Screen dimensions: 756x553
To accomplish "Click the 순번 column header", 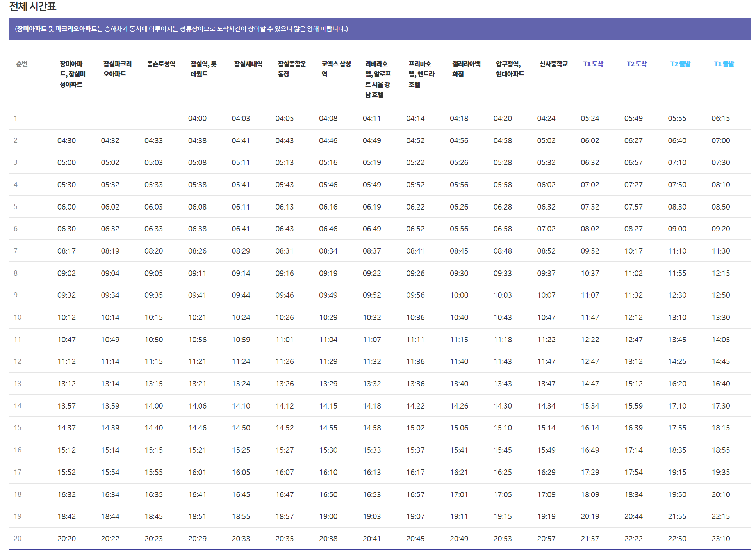I will point(22,64).
